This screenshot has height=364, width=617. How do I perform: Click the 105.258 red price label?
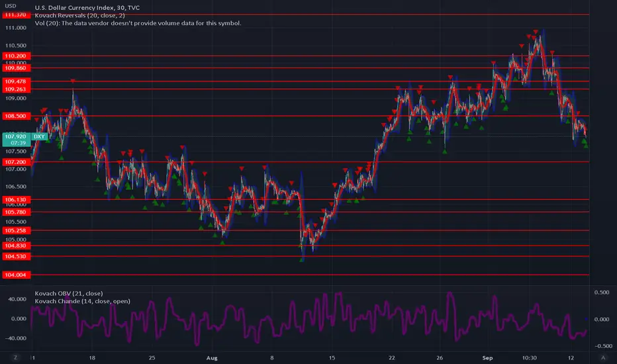coord(16,230)
